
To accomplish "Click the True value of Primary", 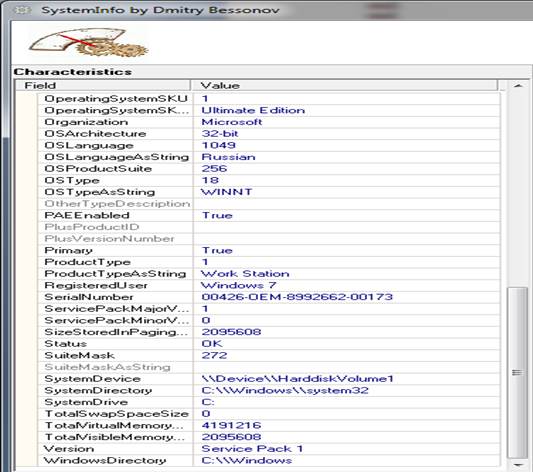I will [217, 250].
